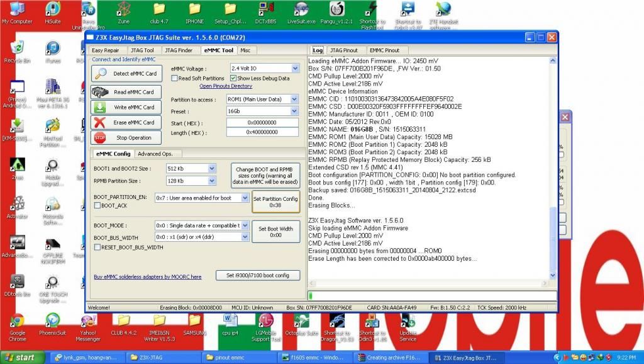Click Change BOOT and RPMB sizes button
The image size is (644, 364).
[x=265, y=176]
